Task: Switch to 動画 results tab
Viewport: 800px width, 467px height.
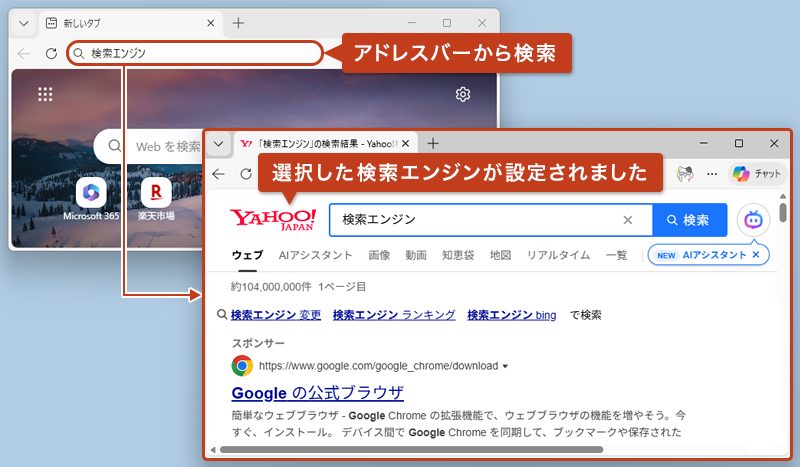Action: (x=416, y=255)
